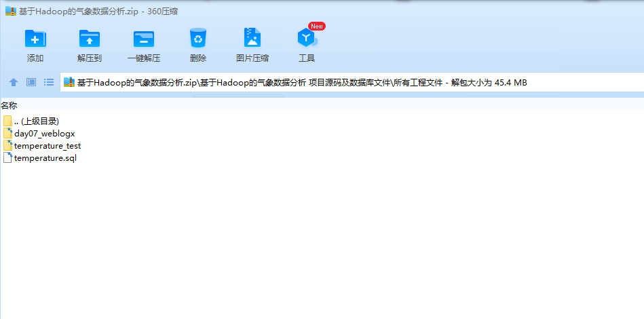Select the parent directory folder icon
This screenshot has width=644, height=319.
tap(7, 121)
